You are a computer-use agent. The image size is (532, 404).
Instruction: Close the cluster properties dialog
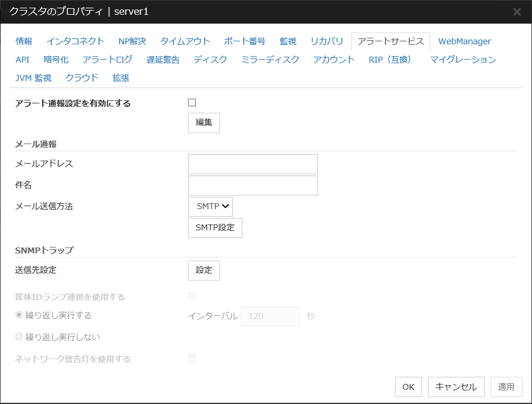tap(517, 12)
